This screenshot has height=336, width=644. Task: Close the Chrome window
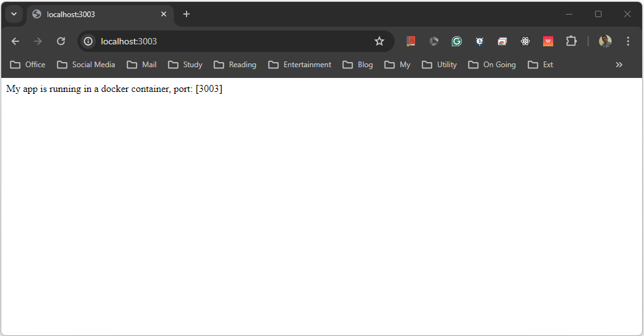tap(627, 14)
